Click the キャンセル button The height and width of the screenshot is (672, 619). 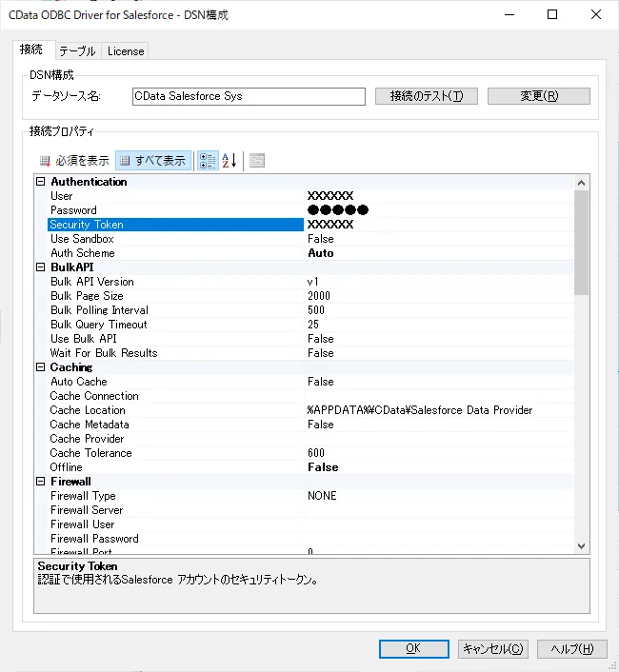coord(492,649)
